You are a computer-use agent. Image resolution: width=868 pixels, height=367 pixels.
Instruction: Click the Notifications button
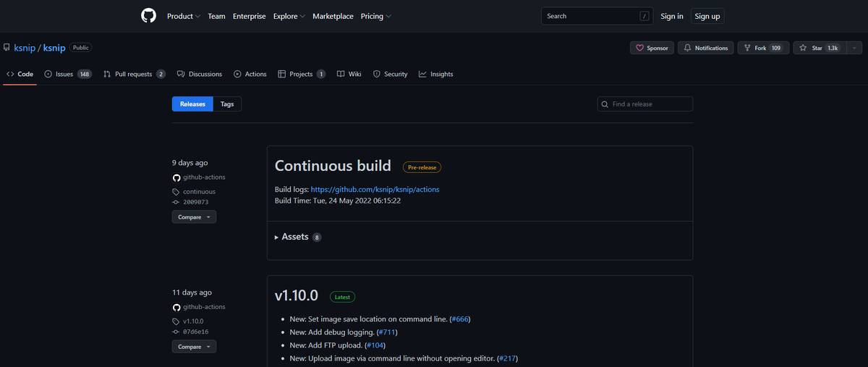tap(706, 48)
